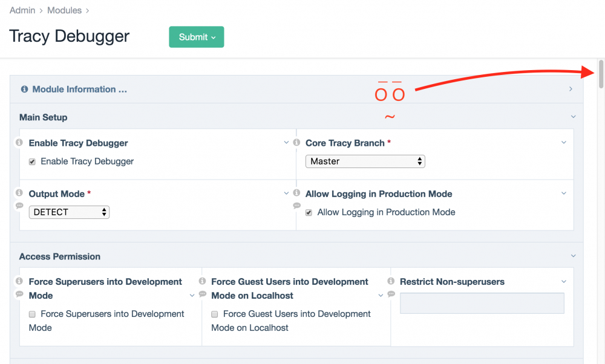Click the green Submit button
The image size is (605, 364).
point(197,37)
